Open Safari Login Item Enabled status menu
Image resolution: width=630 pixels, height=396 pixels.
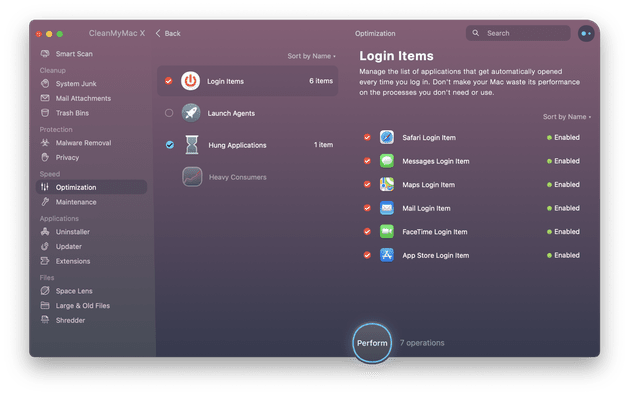coord(563,137)
